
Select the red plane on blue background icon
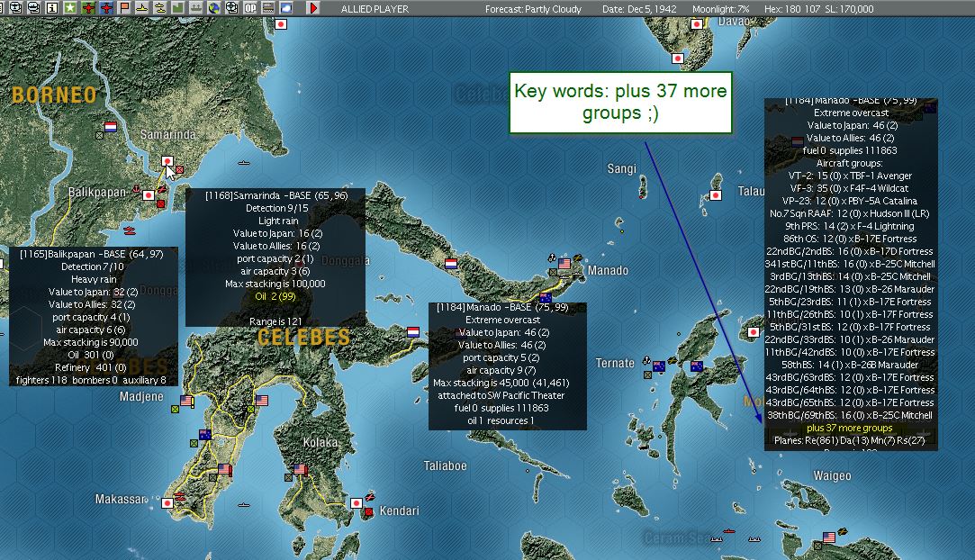pyautogui.click(x=106, y=8)
